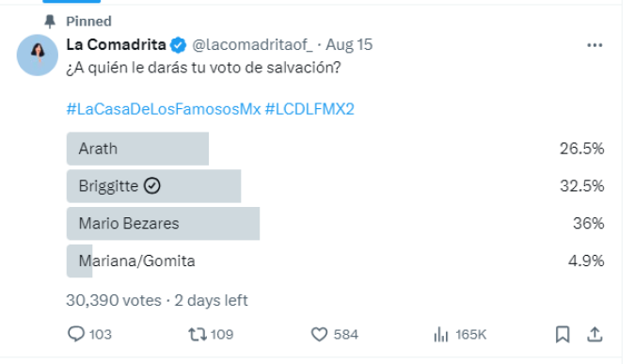This screenshot has height=364, width=634.
Task: Select the Mario Bezares poll option
Action: point(335,223)
